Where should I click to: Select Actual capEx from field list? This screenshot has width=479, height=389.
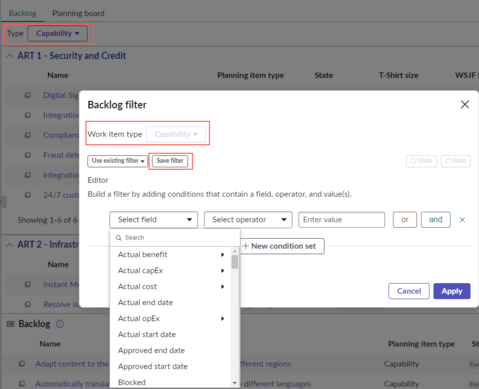(x=140, y=271)
